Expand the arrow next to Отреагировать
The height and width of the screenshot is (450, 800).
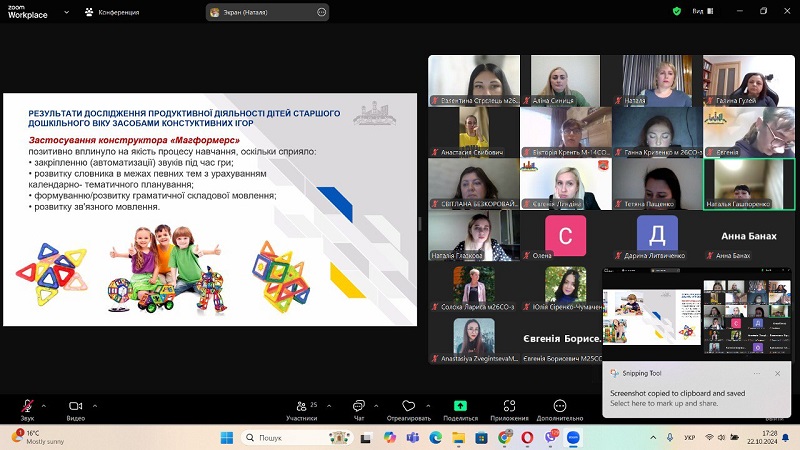[x=428, y=406]
